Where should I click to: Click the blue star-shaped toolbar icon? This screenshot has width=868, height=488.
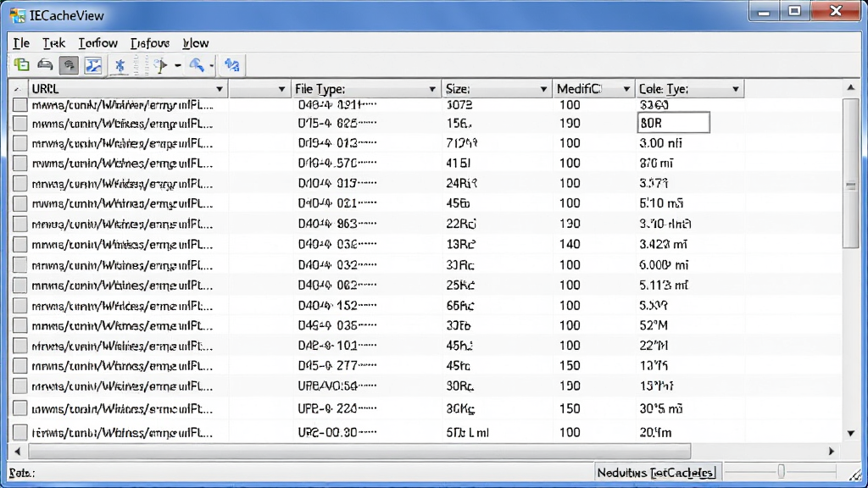coord(120,65)
